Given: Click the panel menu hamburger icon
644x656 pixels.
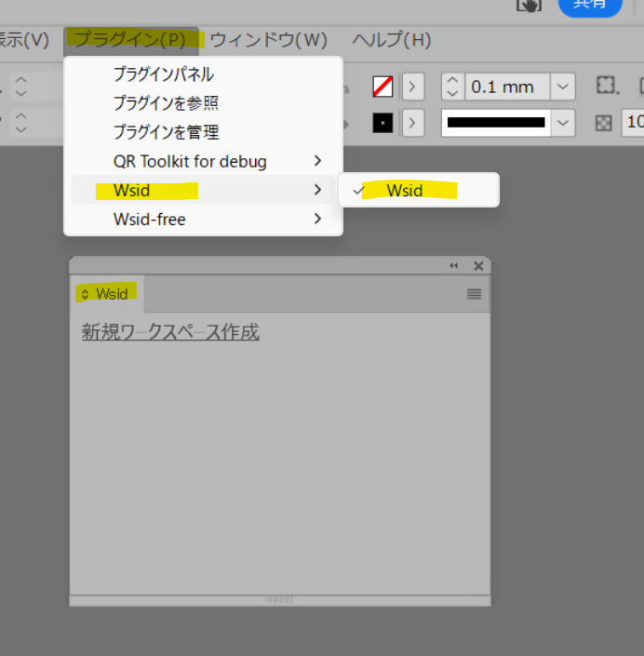Looking at the screenshot, I should (474, 294).
